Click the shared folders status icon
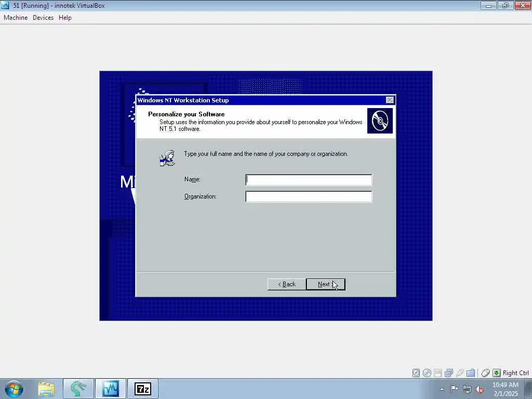The image size is (532, 399). pyautogui.click(x=471, y=373)
